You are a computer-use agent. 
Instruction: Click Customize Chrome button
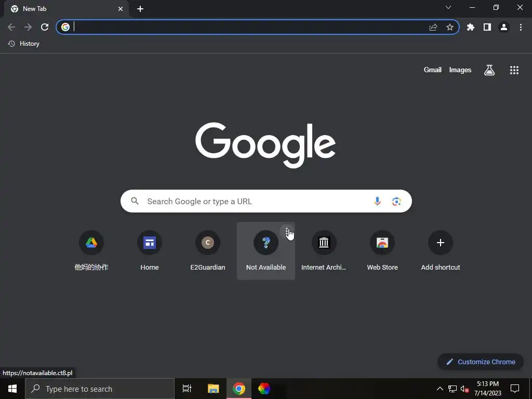coord(481,362)
